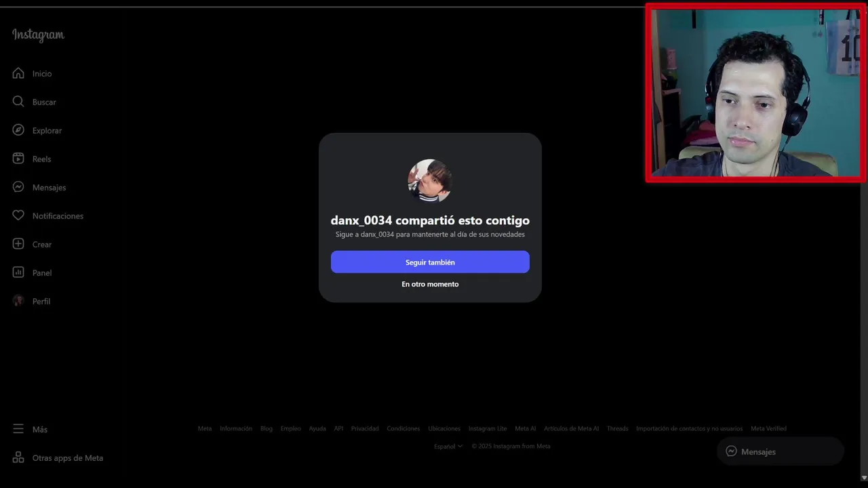
Task: Select Reels label in sidebar
Action: [41, 159]
